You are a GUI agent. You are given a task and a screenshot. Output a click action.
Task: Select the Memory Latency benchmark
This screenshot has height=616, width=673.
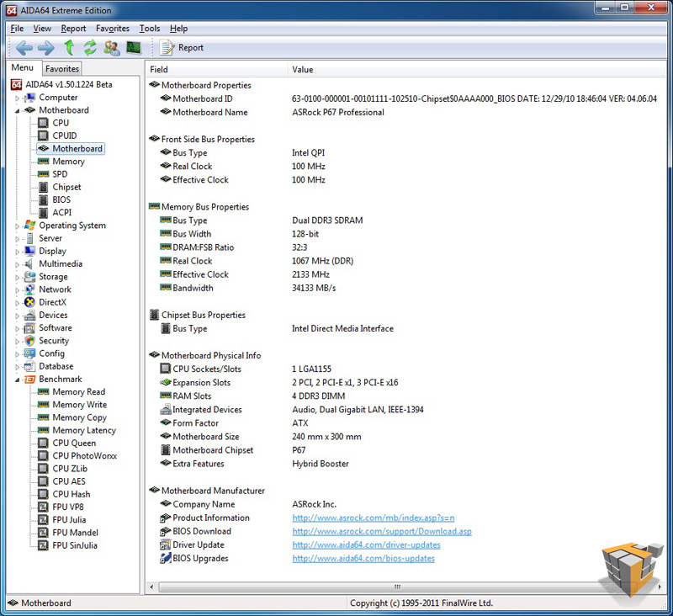tap(84, 430)
